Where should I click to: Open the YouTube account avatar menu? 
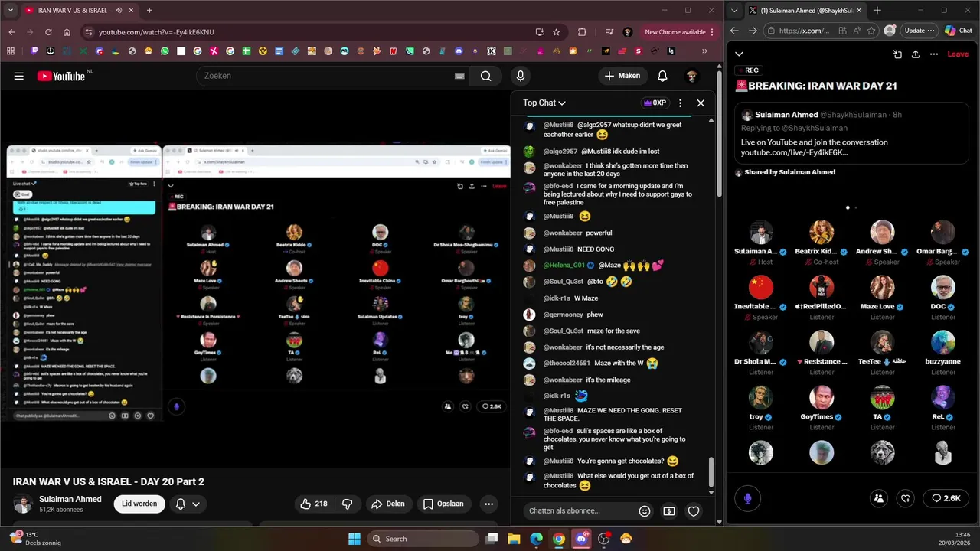(x=691, y=76)
